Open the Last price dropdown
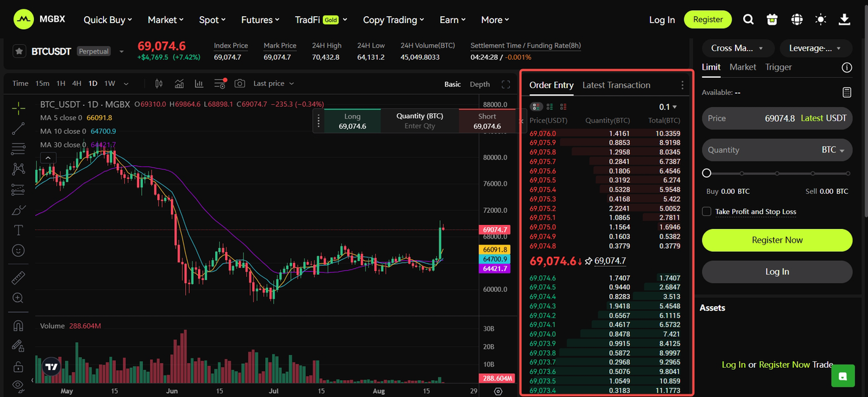The image size is (868, 397). (274, 83)
